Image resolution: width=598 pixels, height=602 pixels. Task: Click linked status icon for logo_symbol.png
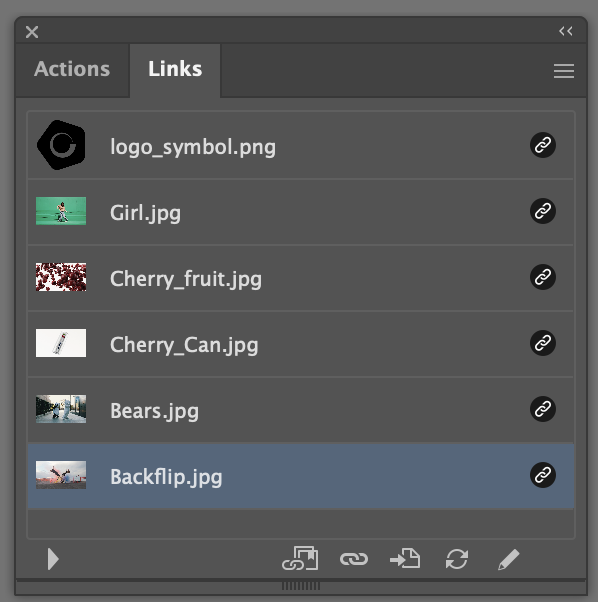(543, 145)
